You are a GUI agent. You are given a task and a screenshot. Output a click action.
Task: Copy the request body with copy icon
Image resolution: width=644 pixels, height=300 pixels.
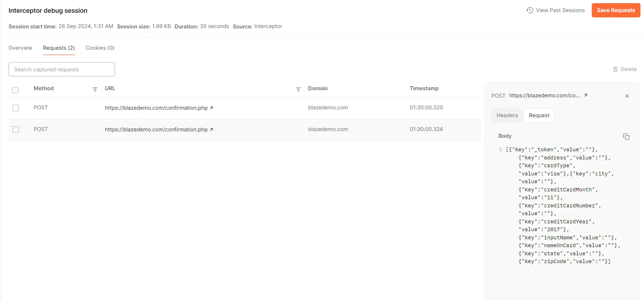626,137
